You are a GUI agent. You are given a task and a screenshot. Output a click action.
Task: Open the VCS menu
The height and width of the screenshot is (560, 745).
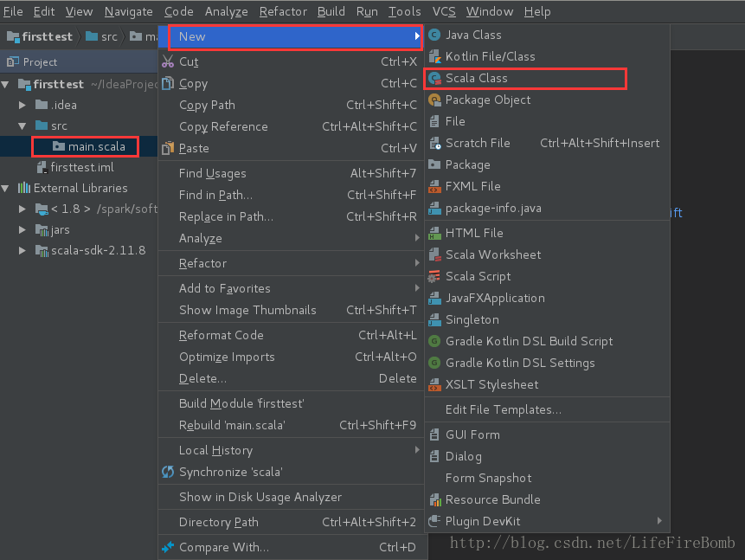pos(444,11)
